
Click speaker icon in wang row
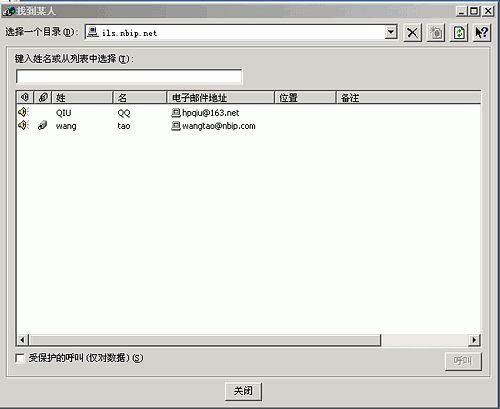[23, 125]
